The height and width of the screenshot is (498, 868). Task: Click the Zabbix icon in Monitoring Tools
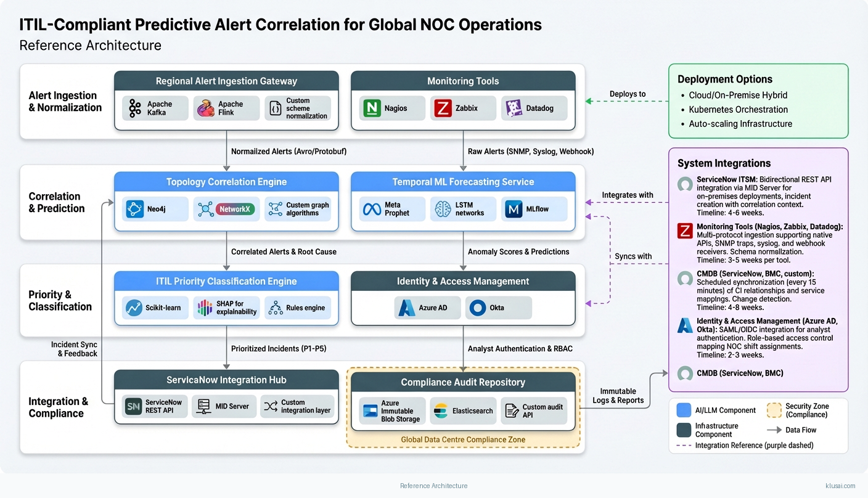click(x=443, y=108)
